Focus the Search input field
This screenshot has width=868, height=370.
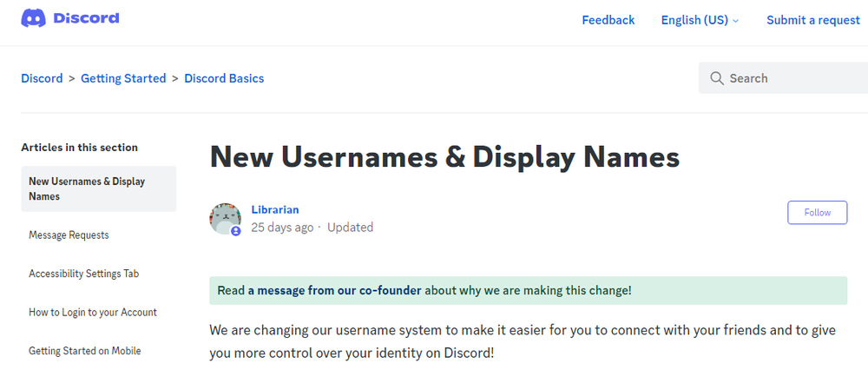click(x=783, y=78)
